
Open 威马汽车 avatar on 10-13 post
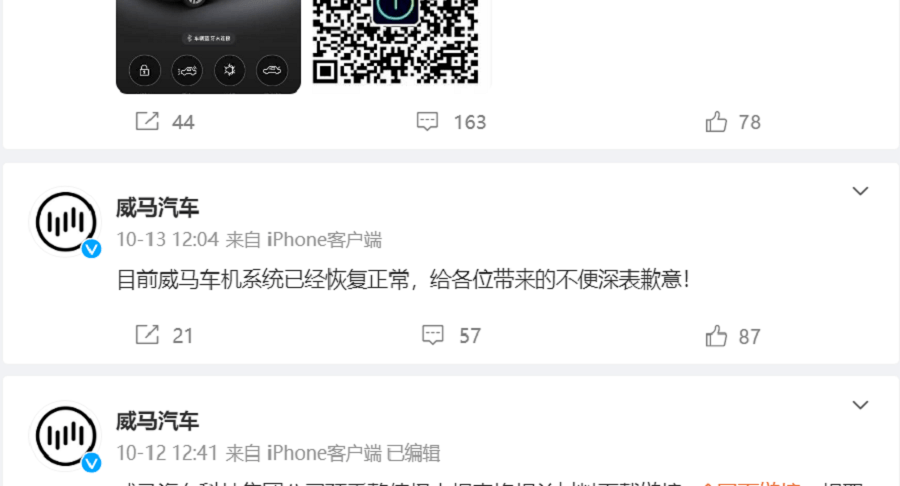65,222
